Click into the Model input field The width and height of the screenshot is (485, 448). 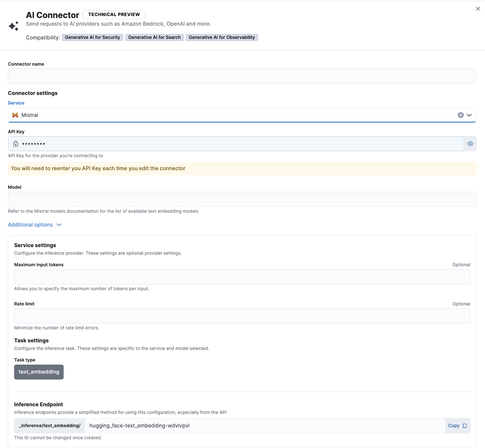coord(242,199)
